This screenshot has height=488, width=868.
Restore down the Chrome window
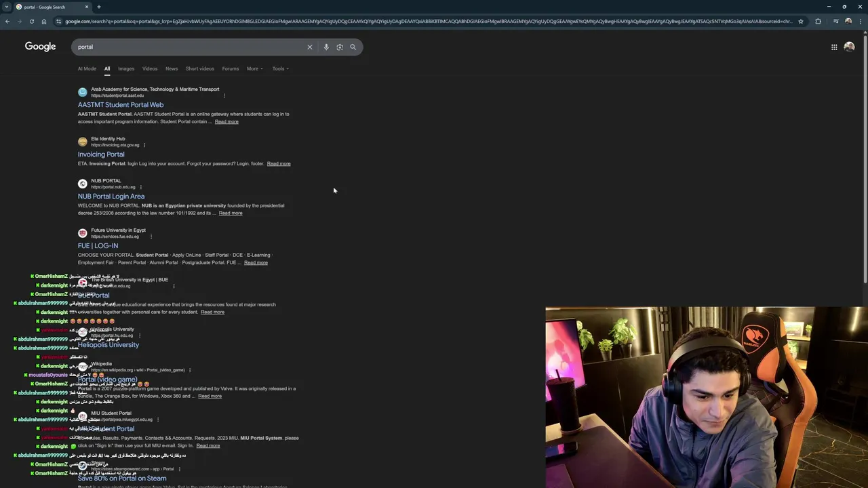(x=844, y=7)
